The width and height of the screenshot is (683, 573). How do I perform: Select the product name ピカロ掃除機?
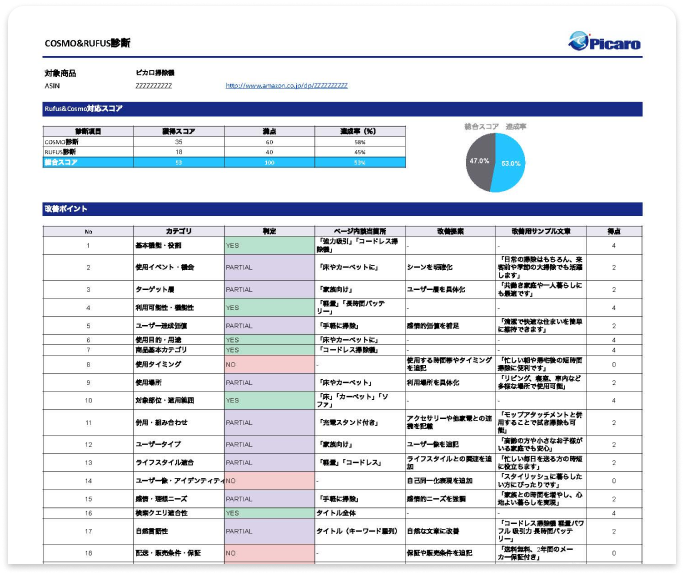pos(155,73)
